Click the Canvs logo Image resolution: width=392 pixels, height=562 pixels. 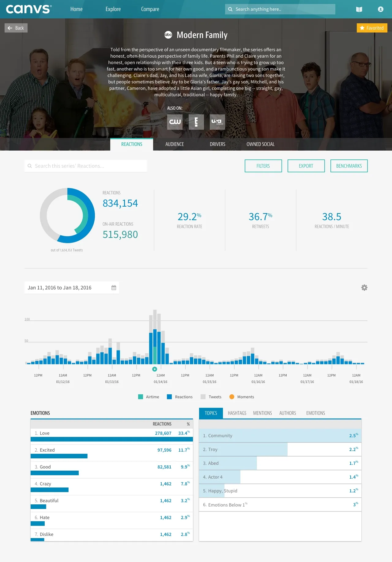pyautogui.click(x=29, y=9)
